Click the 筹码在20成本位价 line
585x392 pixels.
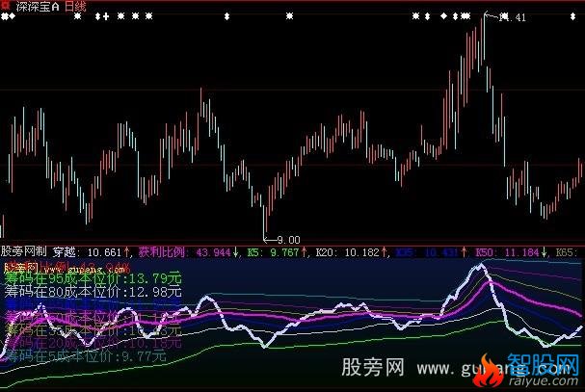93,343
